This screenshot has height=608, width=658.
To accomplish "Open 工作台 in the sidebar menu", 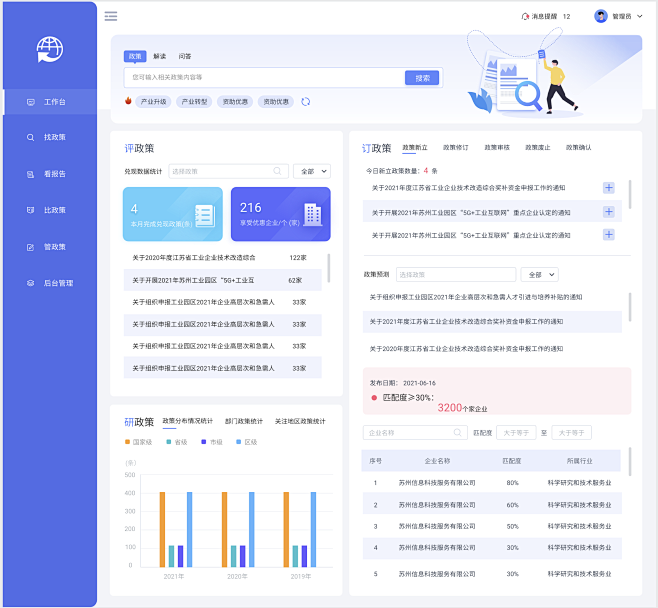I will 50,102.
